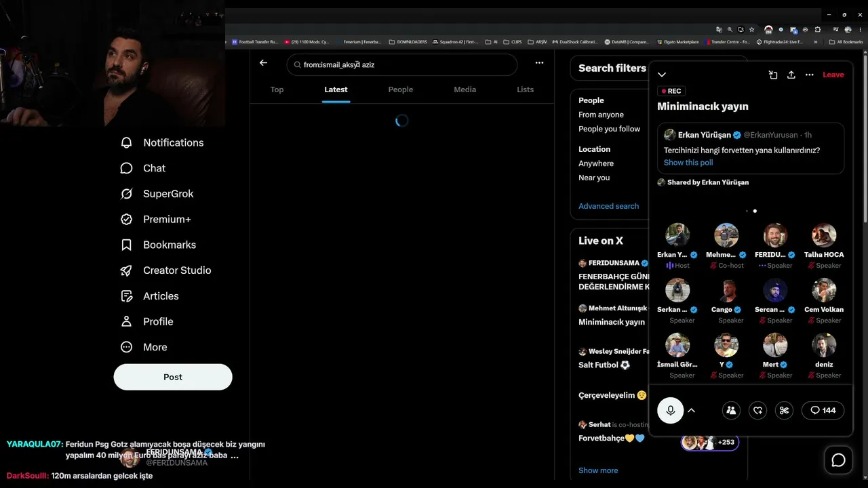The height and width of the screenshot is (488, 868).
Task: Open Bookmarks from the sidebar
Action: pyautogui.click(x=158, y=245)
